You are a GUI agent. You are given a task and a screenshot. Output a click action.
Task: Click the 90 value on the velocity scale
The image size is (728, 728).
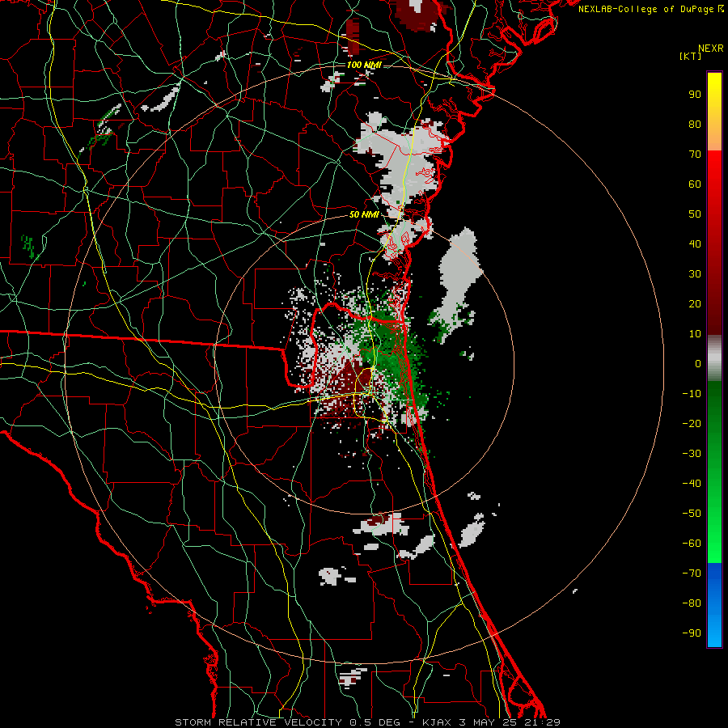coord(695,95)
